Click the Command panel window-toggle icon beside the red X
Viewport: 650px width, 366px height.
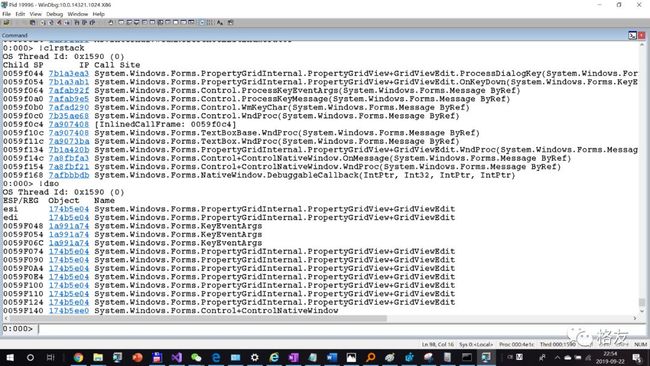coord(633,36)
